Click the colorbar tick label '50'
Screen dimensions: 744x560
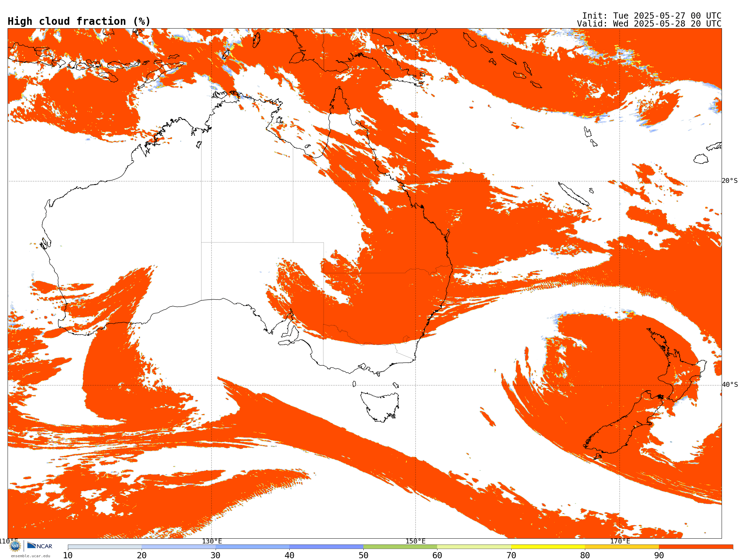tap(363, 555)
